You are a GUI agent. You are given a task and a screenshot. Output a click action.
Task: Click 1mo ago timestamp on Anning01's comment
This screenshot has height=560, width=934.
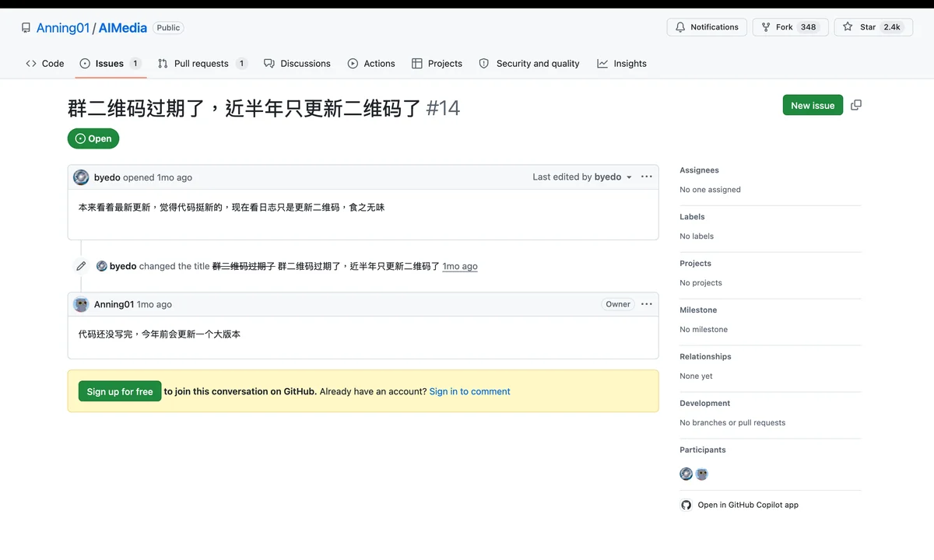point(154,304)
